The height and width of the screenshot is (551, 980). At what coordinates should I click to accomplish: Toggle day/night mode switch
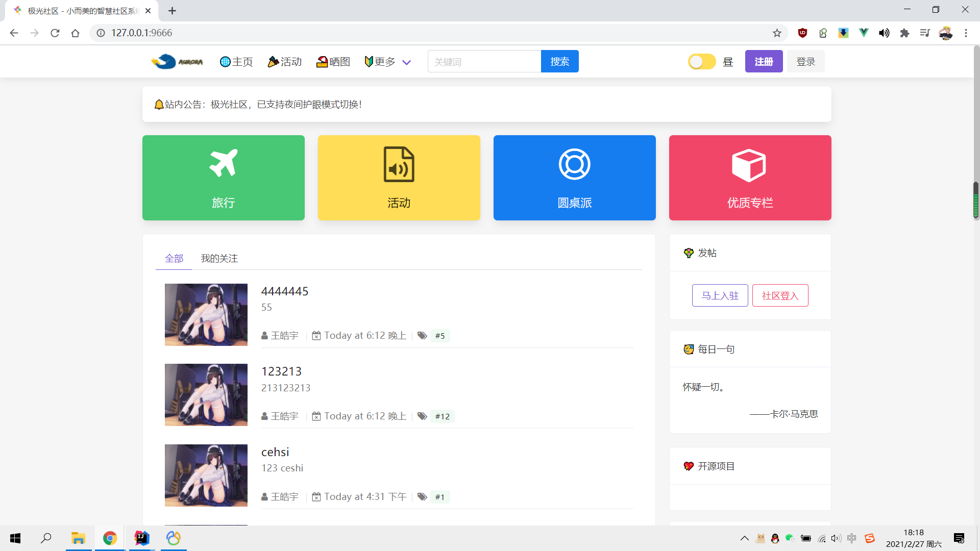702,62
